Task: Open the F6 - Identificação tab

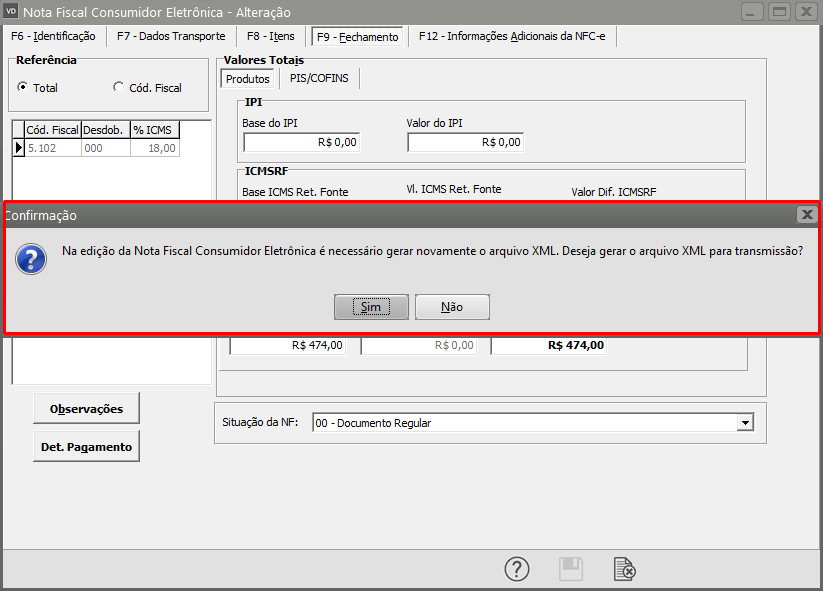Action: pyautogui.click(x=53, y=37)
